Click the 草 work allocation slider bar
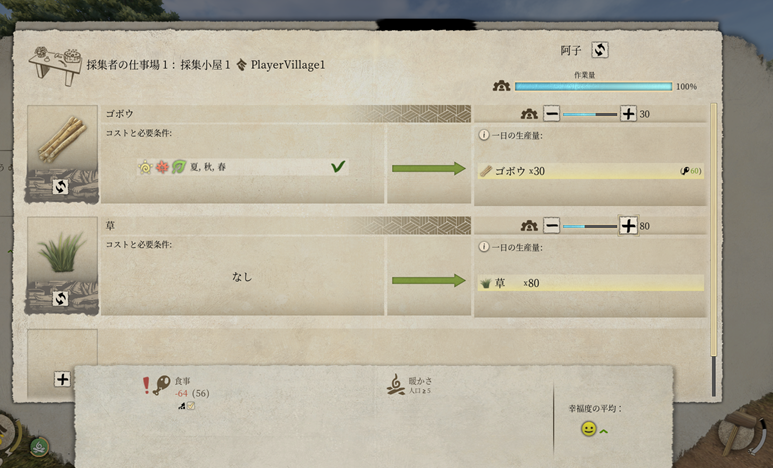Screen dimensions: 773x468 point(590,226)
